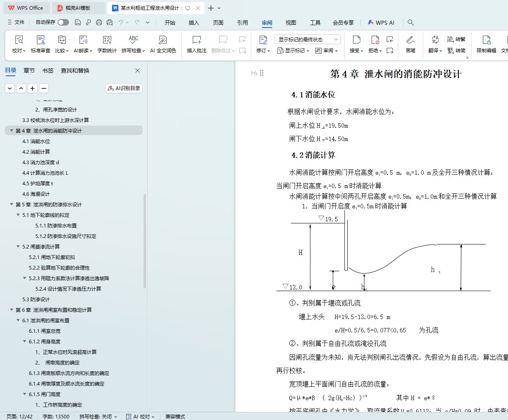The height and width of the screenshot is (420, 508).
Task: Collapse the 5.2 闸基渗流计算 tree node
Action: pyautogui.click(x=18, y=247)
